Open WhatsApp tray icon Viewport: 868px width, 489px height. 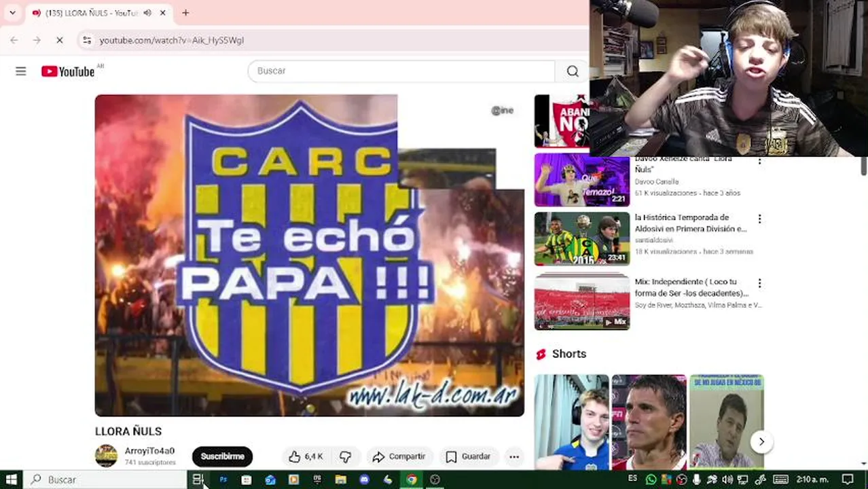(651, 479)
